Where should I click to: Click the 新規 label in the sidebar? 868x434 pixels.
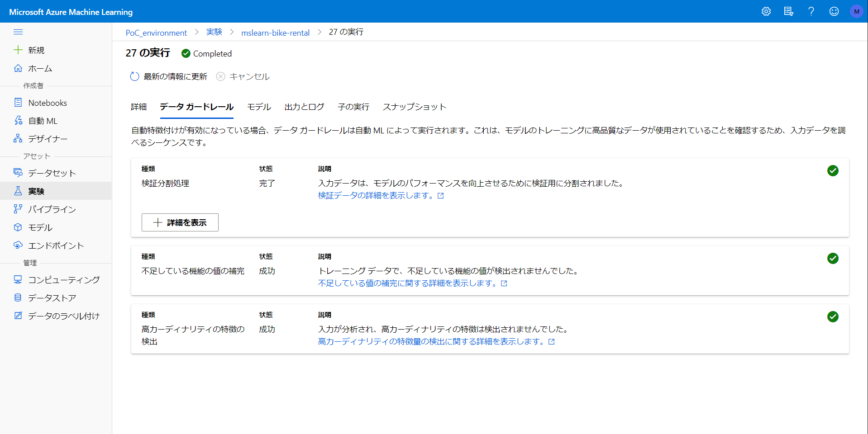(36, 50)
